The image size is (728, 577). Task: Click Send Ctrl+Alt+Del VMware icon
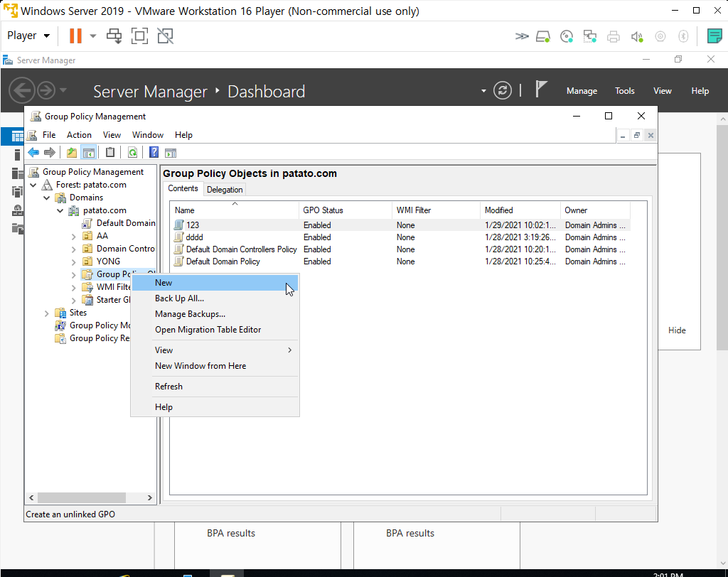114,36
